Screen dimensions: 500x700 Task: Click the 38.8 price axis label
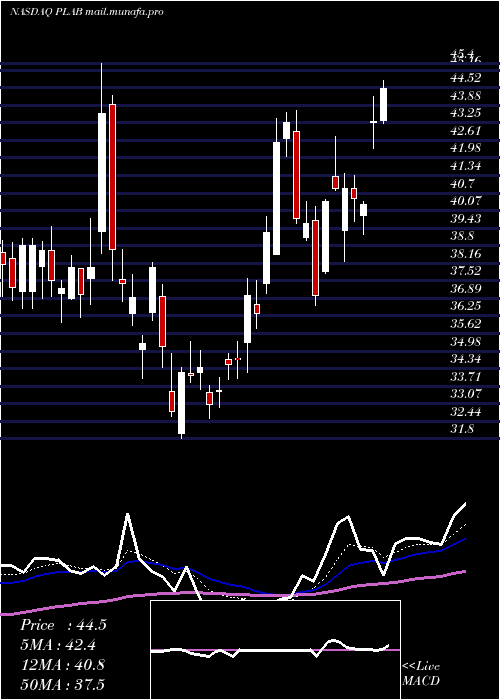tap(463, 236)
